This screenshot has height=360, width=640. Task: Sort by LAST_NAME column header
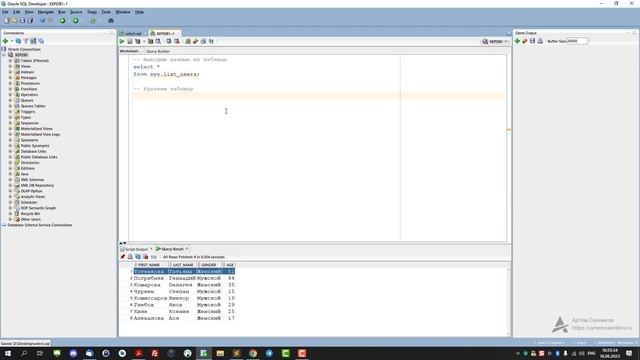pyautogui.click(x=183, y=265)
